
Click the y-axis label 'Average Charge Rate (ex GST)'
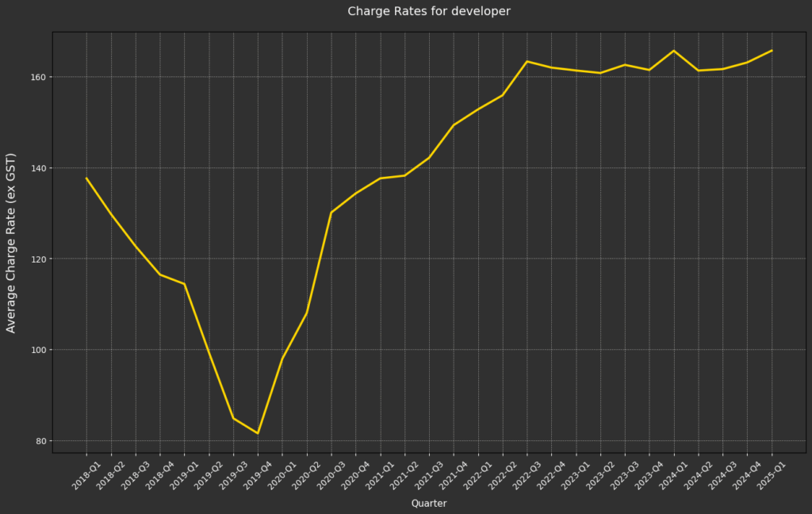point(11,243)
